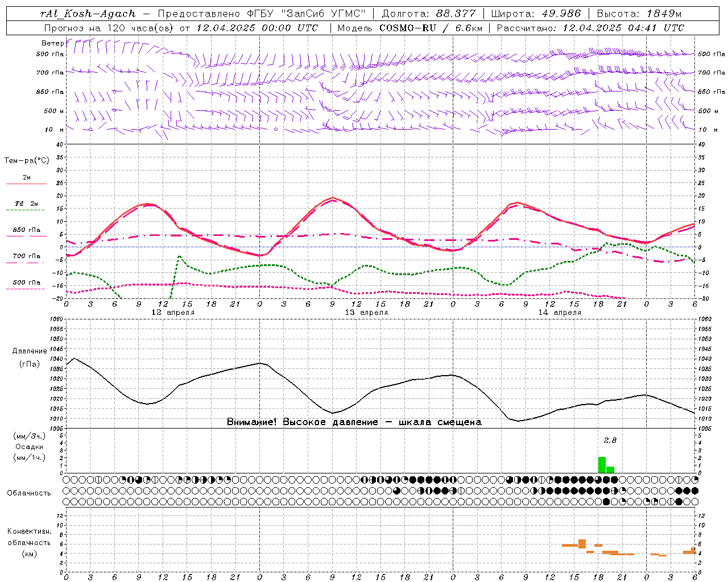Click the 850 гПа temperature legend entry
This screenshot has width=728, height=582.
click(x=27, y=230)
